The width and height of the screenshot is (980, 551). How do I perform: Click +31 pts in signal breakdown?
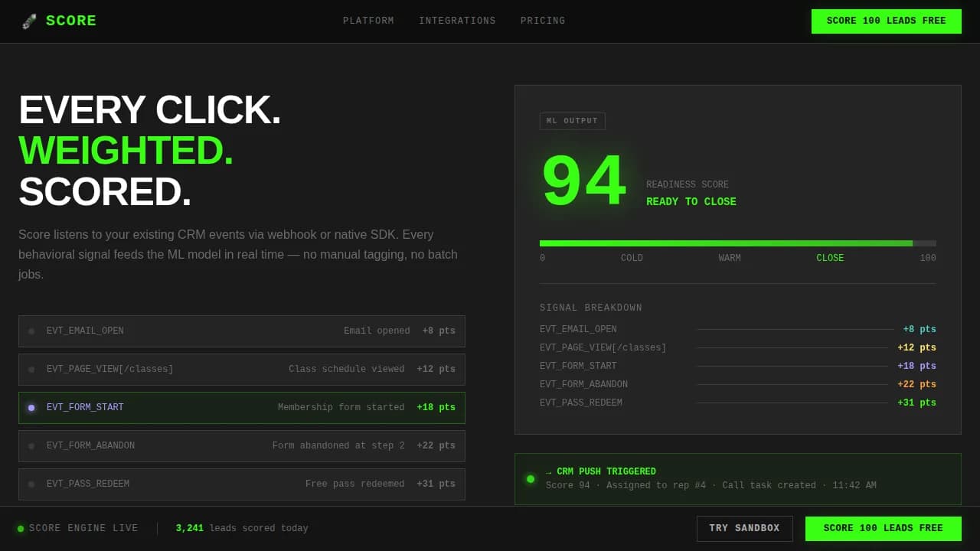(x=916, y=403)
